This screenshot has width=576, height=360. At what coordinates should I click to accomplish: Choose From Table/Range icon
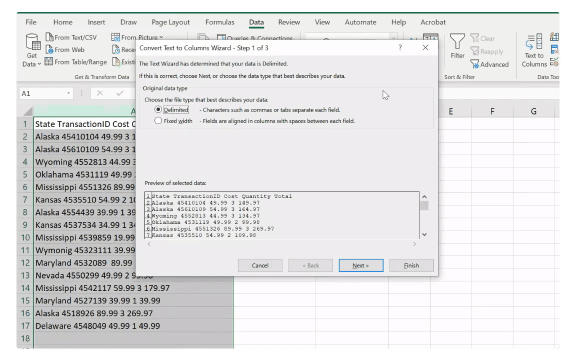pyautogui.click(x=48, y=61)
